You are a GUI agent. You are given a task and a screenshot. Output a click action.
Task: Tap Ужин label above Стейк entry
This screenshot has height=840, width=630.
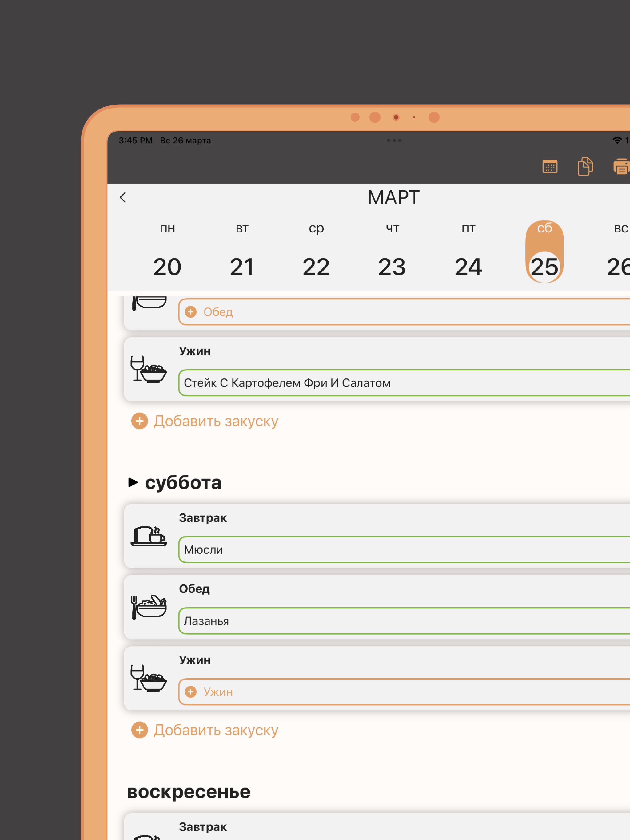[x=195, y=351]
